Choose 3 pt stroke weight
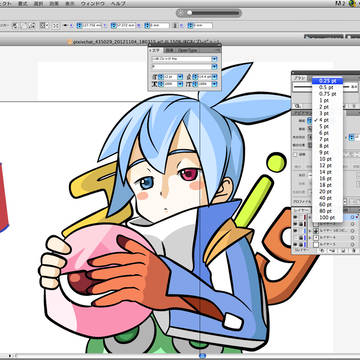 pyautogui.click(x=327, y=113)
